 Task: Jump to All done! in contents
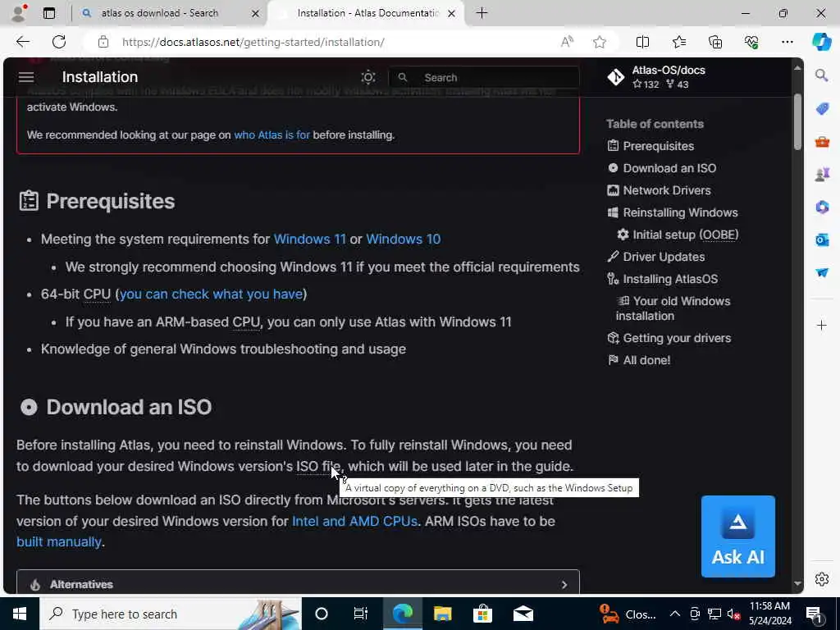(x=638, y=361)
